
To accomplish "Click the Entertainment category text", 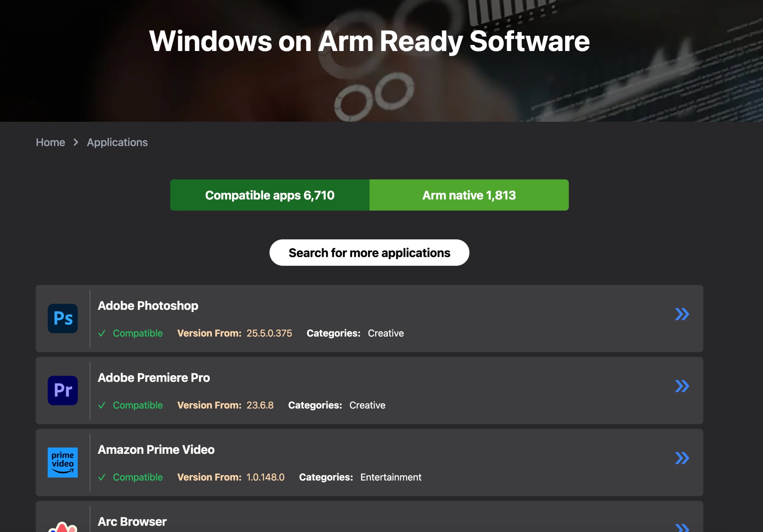I will coord(391,477).
